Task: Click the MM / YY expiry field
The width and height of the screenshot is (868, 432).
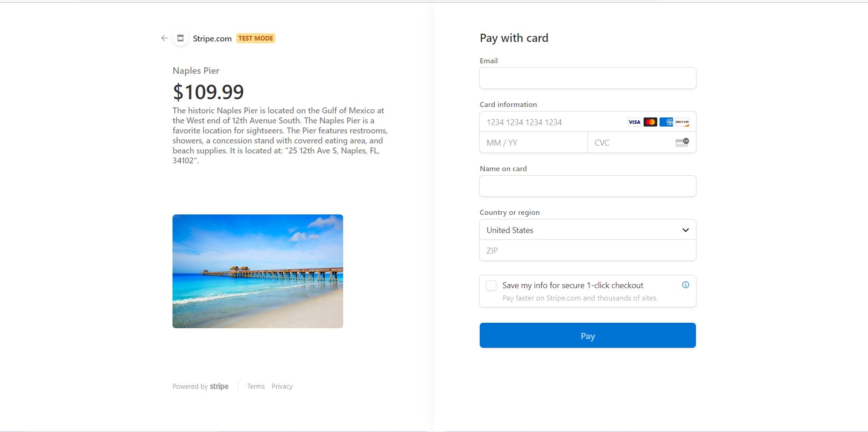Action: tap(533, 142)
